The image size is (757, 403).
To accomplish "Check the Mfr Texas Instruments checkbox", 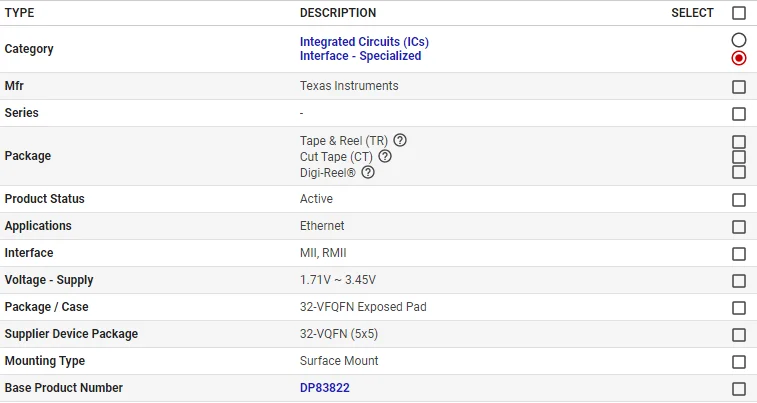I will (739, 87).
